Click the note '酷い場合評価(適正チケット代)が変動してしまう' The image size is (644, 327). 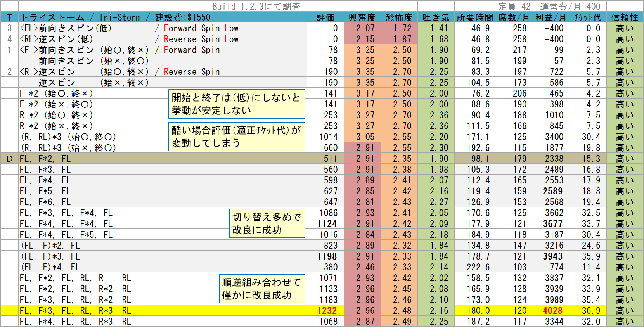click(237, 137)
